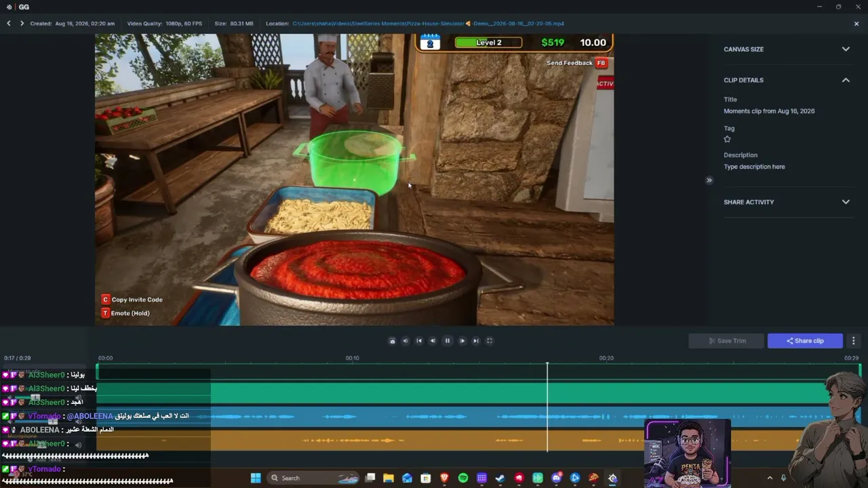
Task: Mark the clip with the star tag
Action: [x=728, y=139]
